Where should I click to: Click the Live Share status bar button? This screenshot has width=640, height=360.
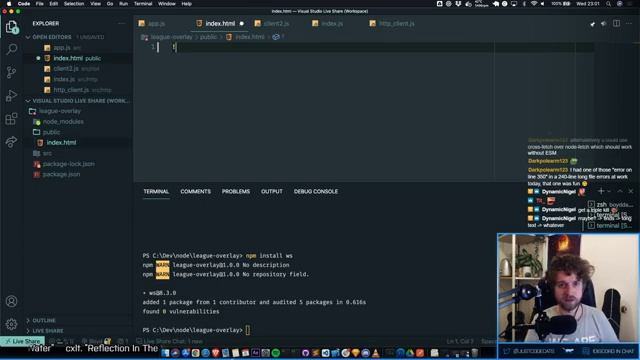pyautogui.click(x=22, y=341)
